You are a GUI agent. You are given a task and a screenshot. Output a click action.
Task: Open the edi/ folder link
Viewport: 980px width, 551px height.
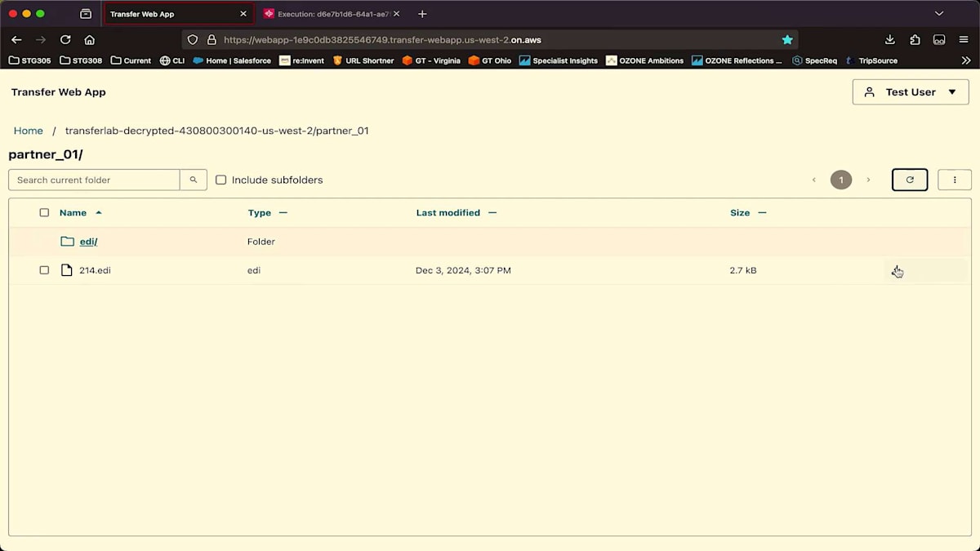(x=88, y=242)
